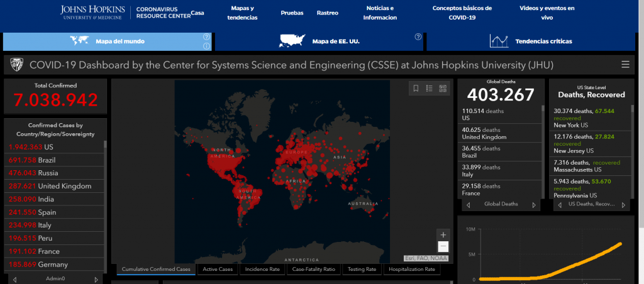Select United Kingdom in confirmed cases list
The image size is (644, 284).
[x=54, y=187]
